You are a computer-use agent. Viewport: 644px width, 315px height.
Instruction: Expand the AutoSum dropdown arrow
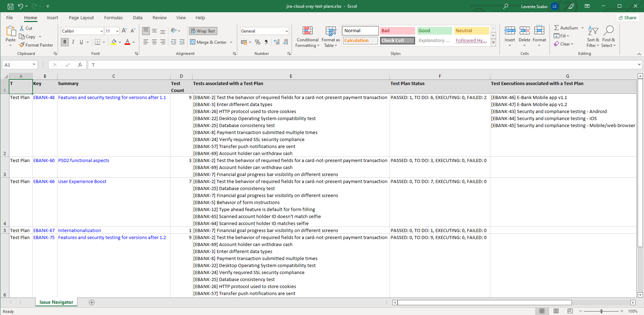pos(582,28)
